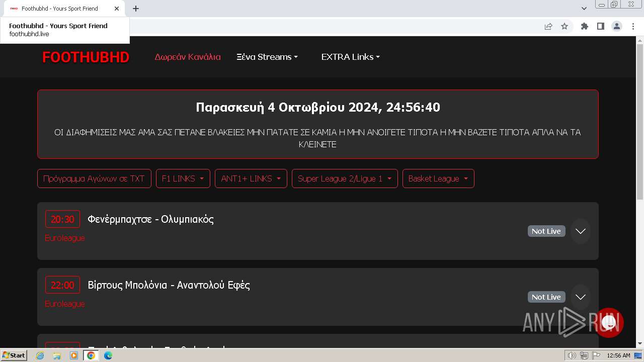644x362 pixels.
Task: Launch Internet Explorer from taskbar
Action: click(40, 355)
